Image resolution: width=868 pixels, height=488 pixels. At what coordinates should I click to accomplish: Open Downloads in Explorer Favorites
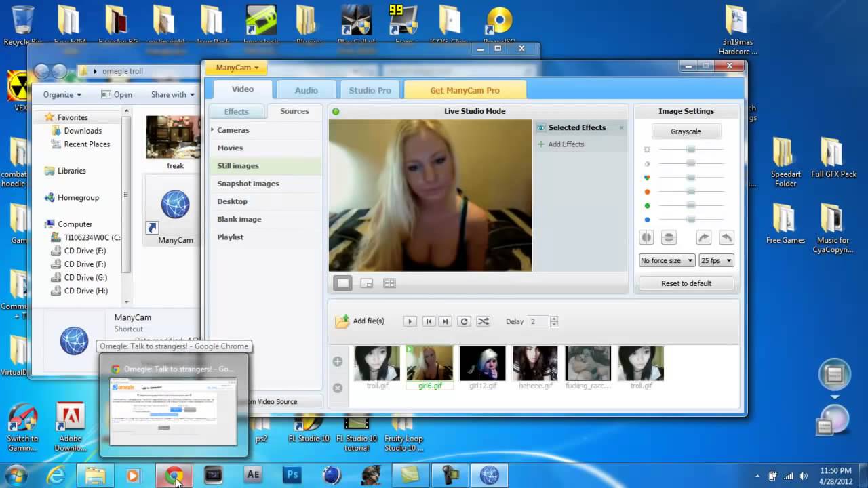point(83,131)
